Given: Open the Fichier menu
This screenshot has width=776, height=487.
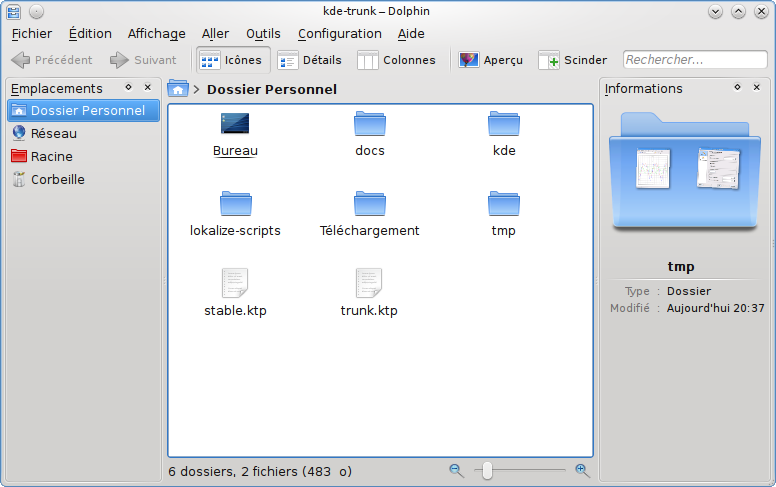Looking at the screenshot, I should (32, 33).
